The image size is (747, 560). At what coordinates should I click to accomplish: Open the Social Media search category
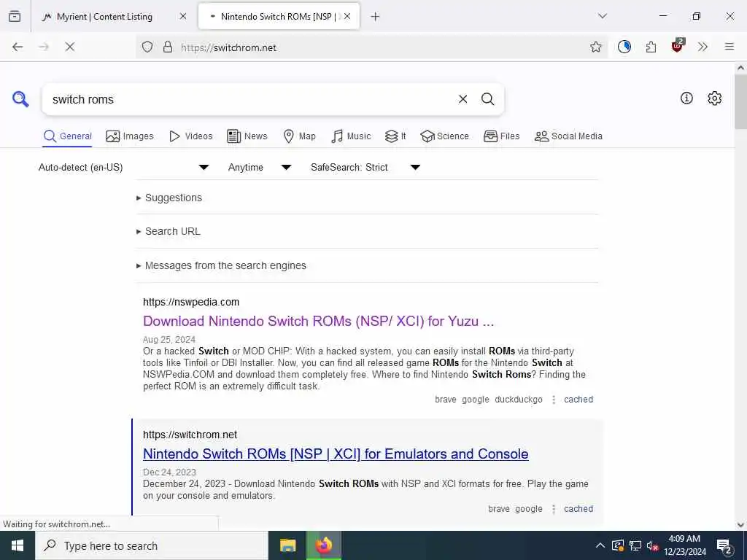[568, 136]
